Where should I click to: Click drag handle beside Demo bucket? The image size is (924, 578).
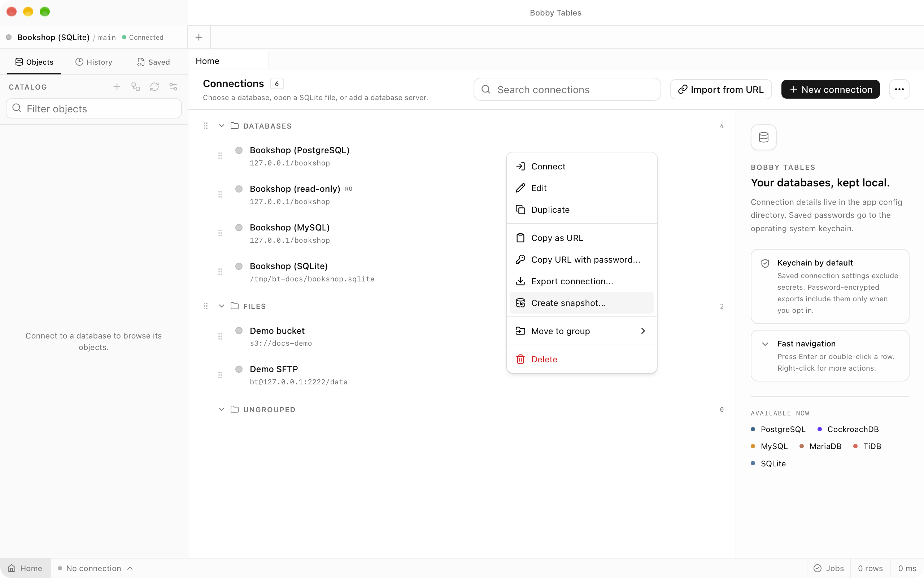(x=220, y=336)
